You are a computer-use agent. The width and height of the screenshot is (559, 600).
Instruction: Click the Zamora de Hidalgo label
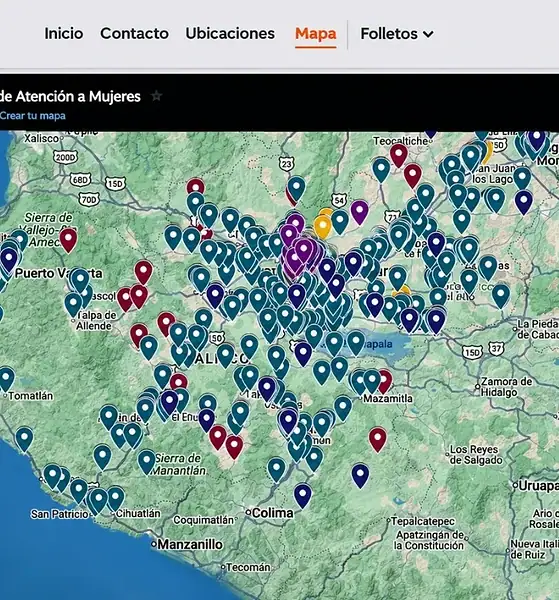click(x=504, y=387)
